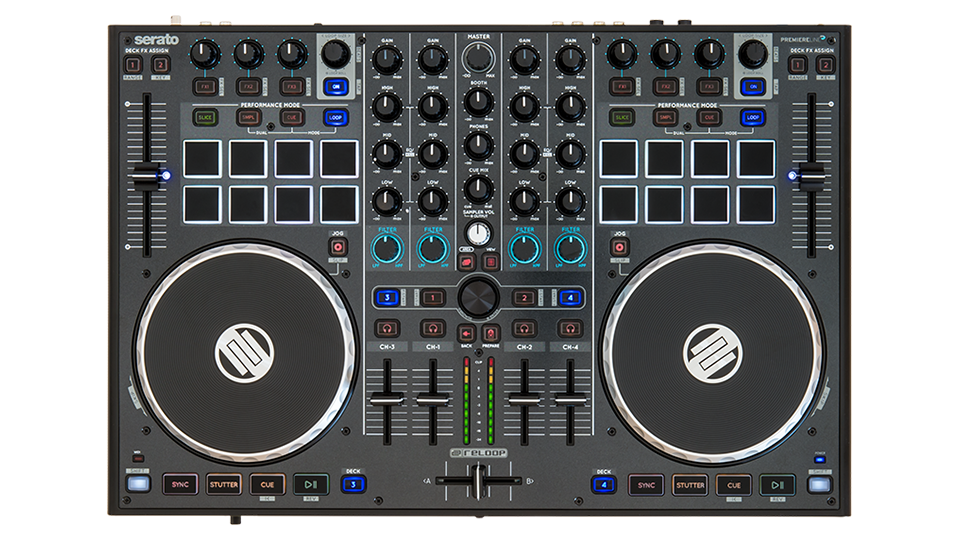Screen dimensions: 960x540
Task: Hit the CH-1 headphone cue button
Action: tap(433, 329)
